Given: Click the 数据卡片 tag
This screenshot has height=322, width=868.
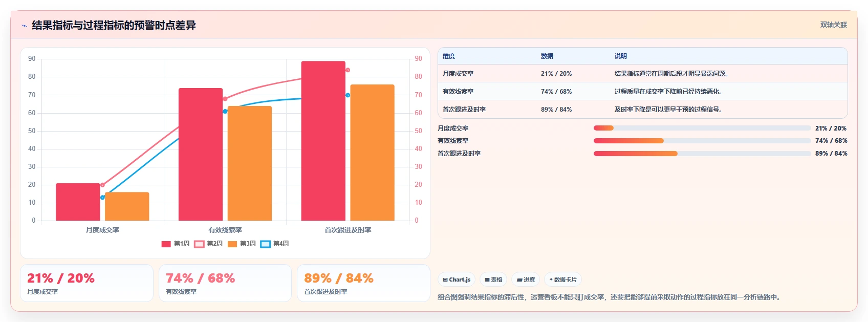Looking at the screenshot, I should pos(562,280).
